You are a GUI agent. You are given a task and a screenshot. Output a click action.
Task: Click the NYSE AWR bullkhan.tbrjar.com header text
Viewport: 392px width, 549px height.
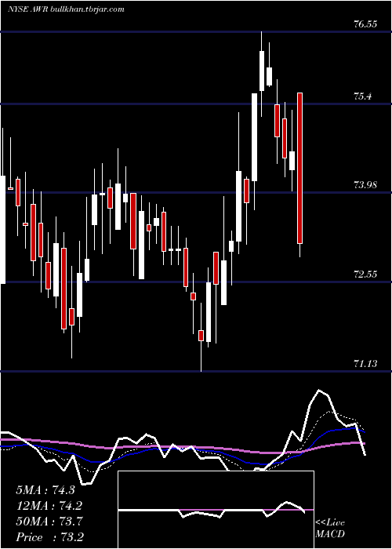coord(66,9)
